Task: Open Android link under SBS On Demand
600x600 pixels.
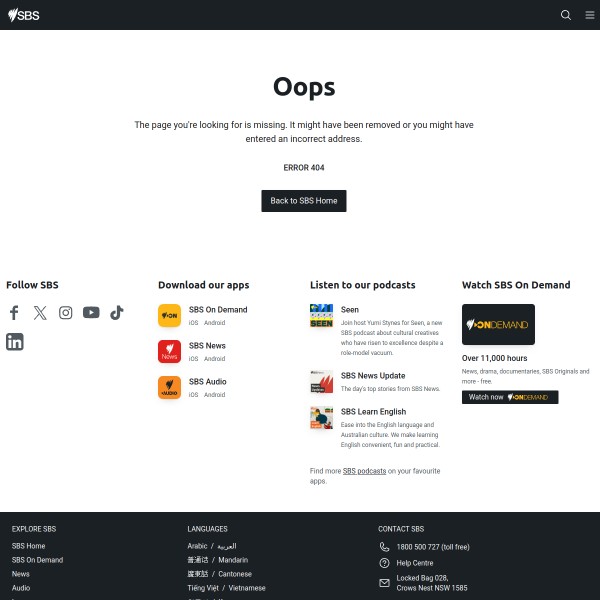Action: point(214,323)
